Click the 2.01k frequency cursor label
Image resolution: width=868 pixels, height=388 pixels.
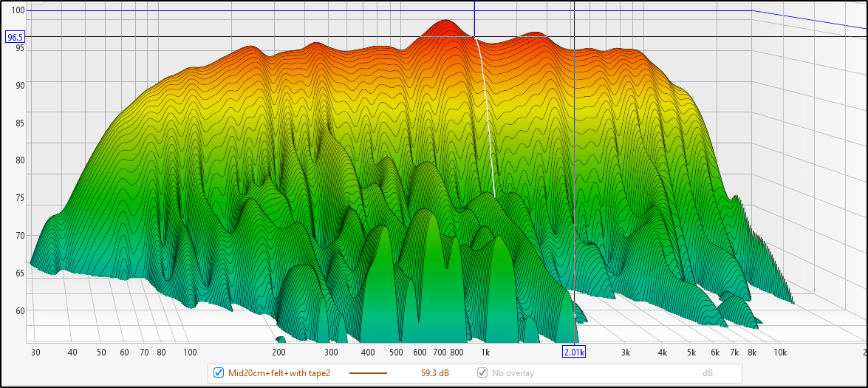[x=575, y=352]
